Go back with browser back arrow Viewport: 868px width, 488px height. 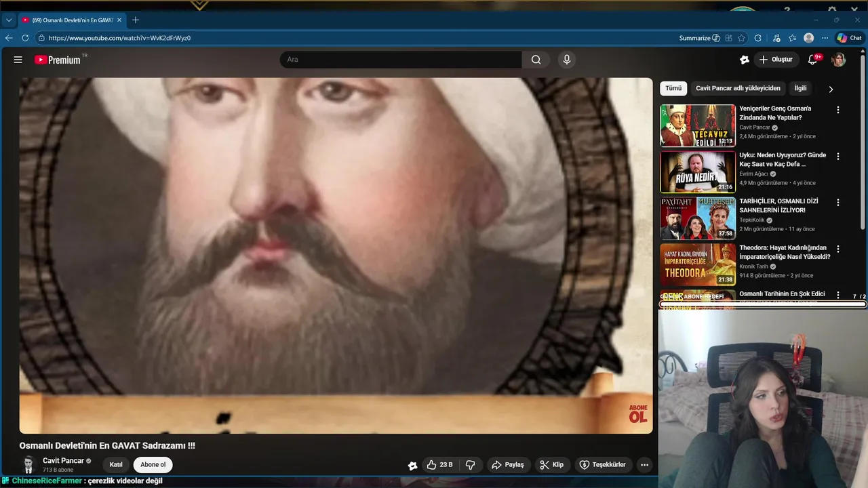click(9, 38)
